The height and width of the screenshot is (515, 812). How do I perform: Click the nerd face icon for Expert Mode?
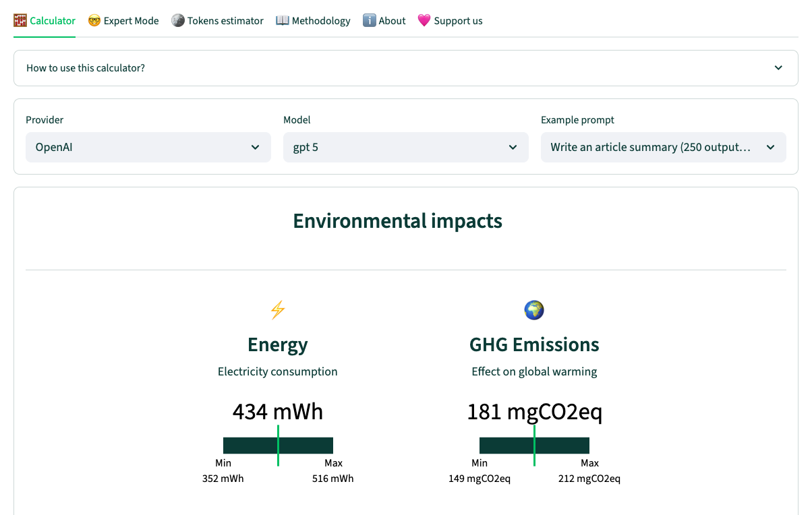click(94, 21)
